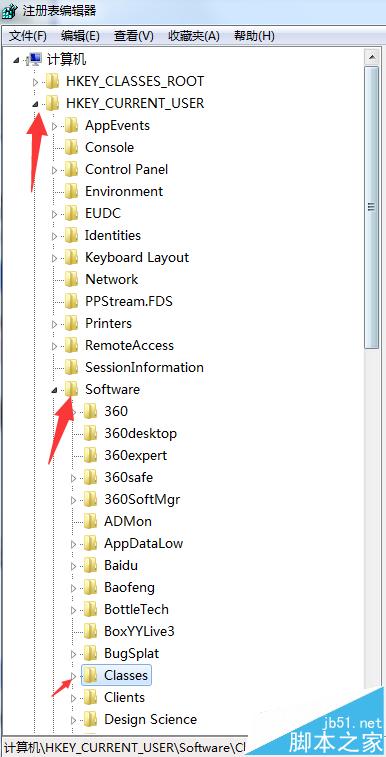Click the Registry Editor title bar icon
Screen dimensions: 386x757
(10, 10)
